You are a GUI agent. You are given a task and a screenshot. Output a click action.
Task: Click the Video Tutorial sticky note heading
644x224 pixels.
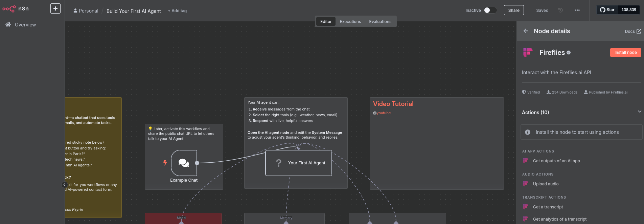393,104
